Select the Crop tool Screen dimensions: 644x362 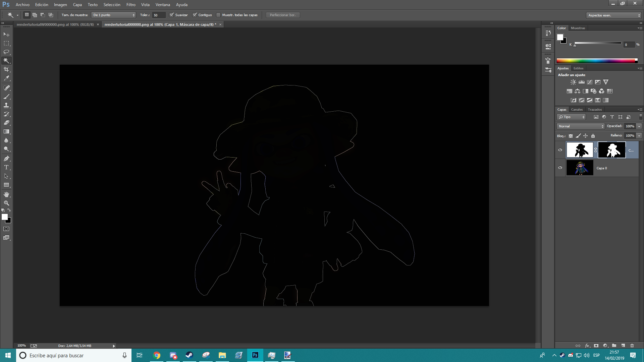[x=6, y=69]
